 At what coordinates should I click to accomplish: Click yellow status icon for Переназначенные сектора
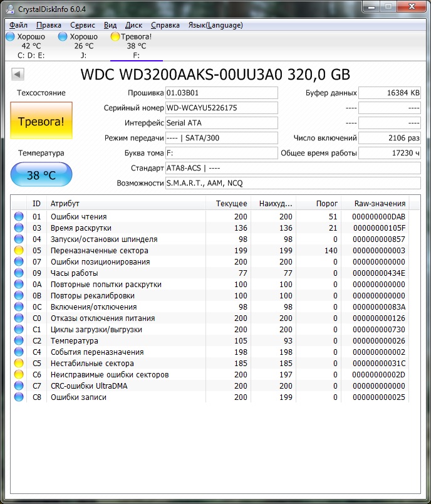19,250
